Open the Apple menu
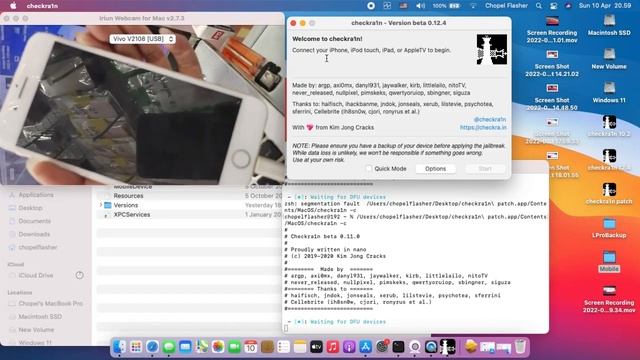 [x=13, y=6]
